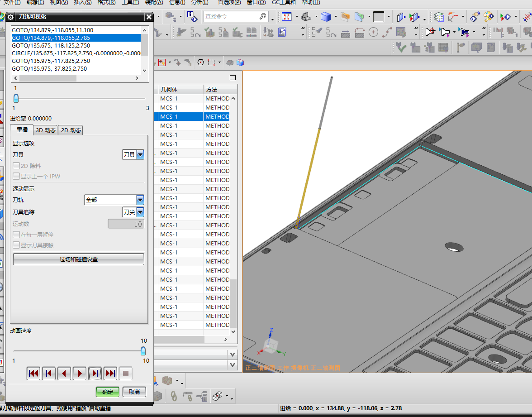Open the 首选项(P) menu

pyautogui.click(x=229, y=2)
